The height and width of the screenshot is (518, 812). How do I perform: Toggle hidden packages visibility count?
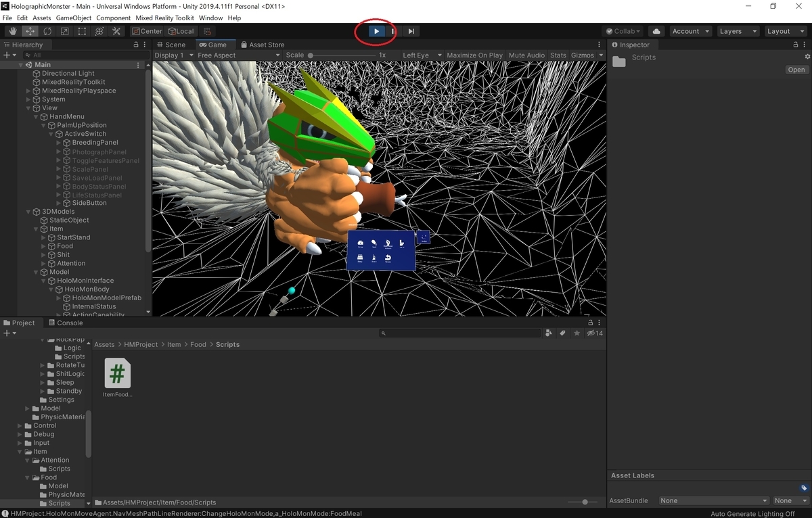595,333
